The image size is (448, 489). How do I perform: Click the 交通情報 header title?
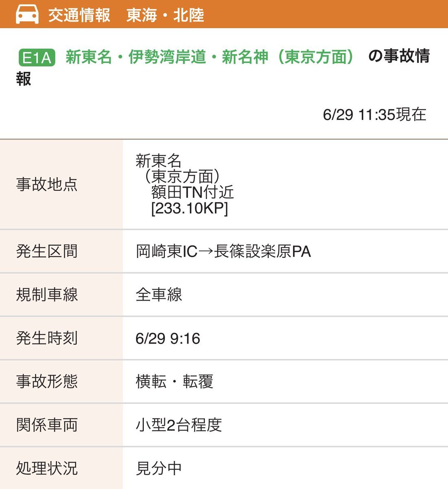[79, 15]
